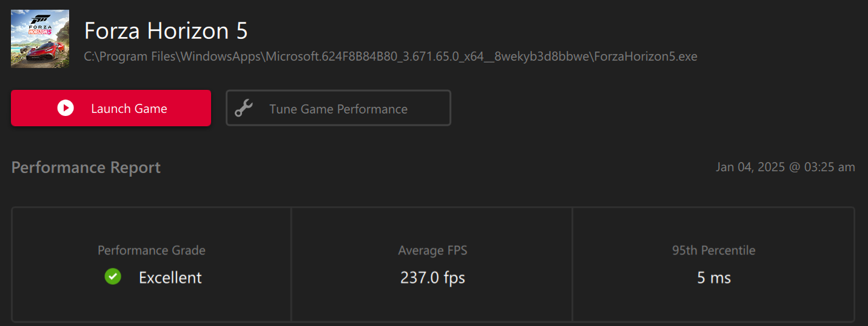Image resolution: width=868 pixels, height=326 pixels.
Task: Click the Excellent grade text
Action: [170, 278]
